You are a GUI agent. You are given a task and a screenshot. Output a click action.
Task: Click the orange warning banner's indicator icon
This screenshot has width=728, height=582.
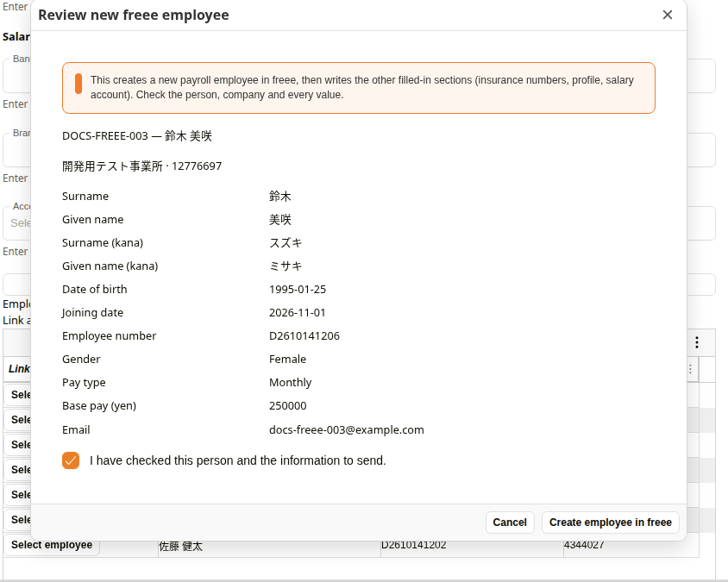pos(78,84)
